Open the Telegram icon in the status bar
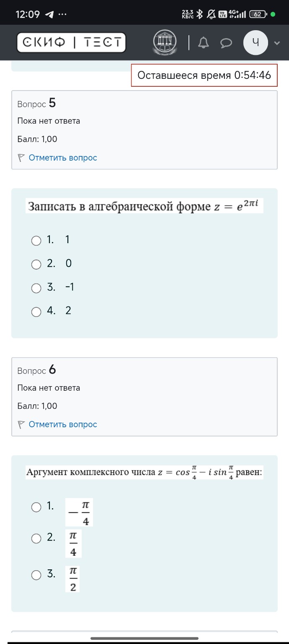The height and width of the screenshot is (644, 289). pyautogui.click(x=49, y=14)
